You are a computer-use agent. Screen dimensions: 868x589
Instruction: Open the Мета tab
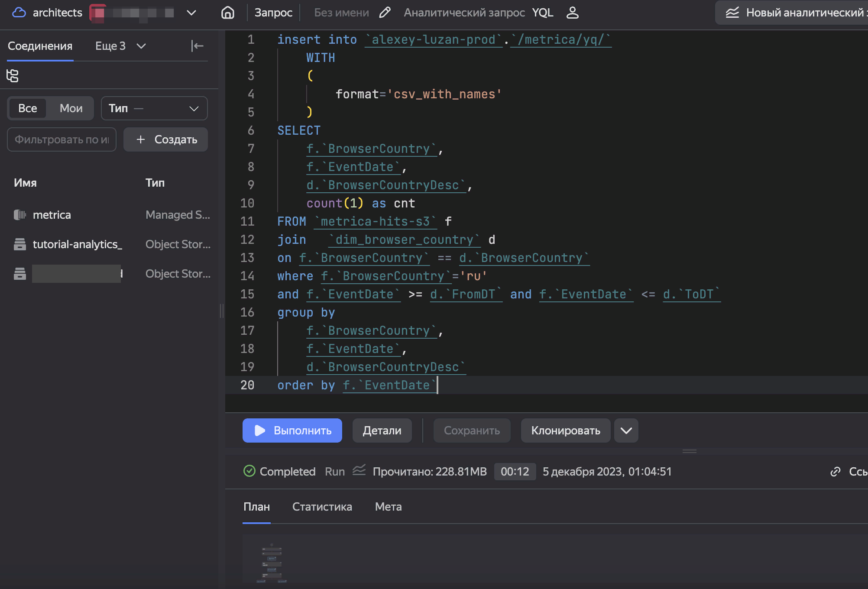(x=388, y=507)
